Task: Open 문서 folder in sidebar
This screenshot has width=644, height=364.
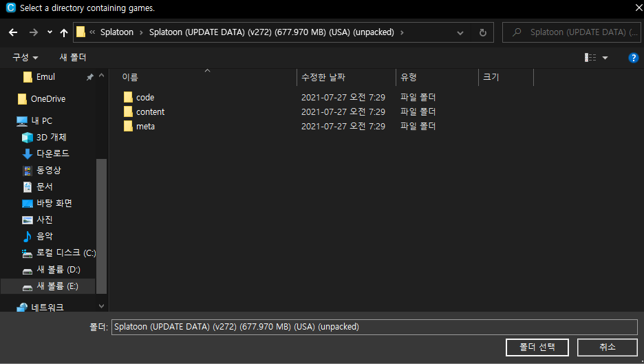Action: pyautogui.click(x=44, y=186)
